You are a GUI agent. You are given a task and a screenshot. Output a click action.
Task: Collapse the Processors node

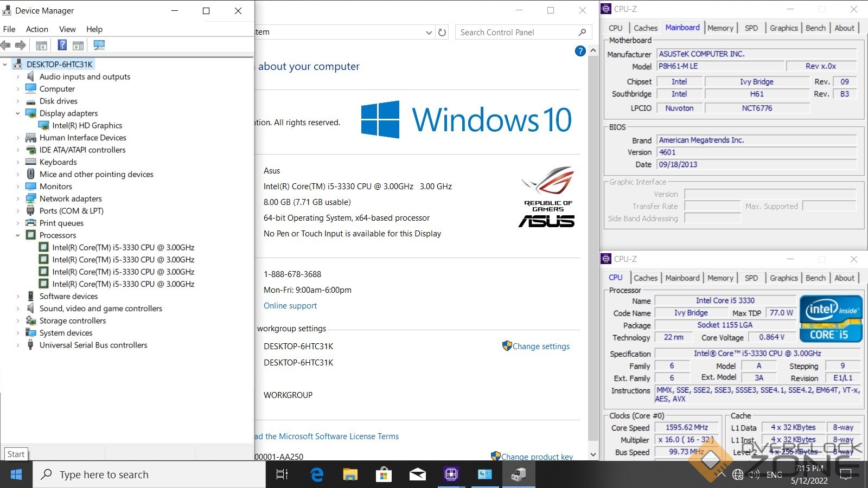pos(17,235)
